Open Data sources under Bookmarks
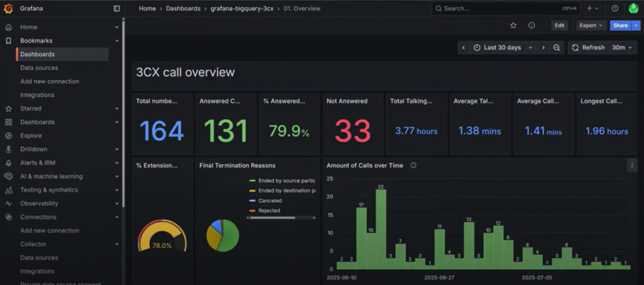This screenshot has height=285, width=644. [x=39, y=68]
